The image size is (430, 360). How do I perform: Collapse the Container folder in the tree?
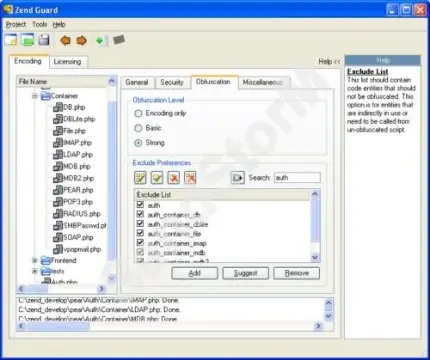tap(35, 96)
